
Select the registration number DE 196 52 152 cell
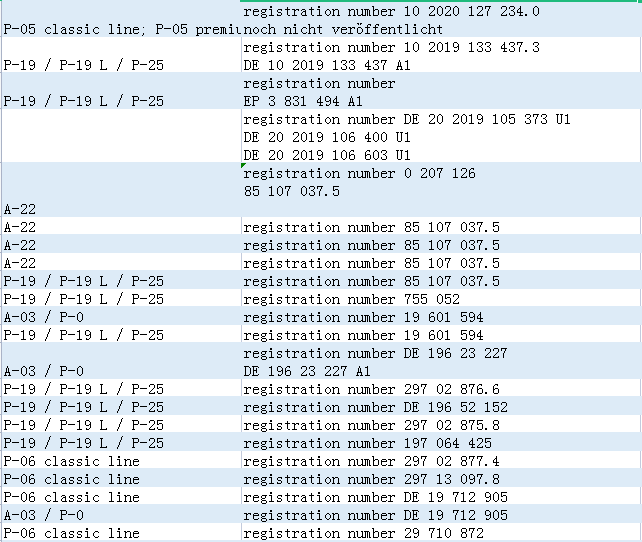pos(440,407)
